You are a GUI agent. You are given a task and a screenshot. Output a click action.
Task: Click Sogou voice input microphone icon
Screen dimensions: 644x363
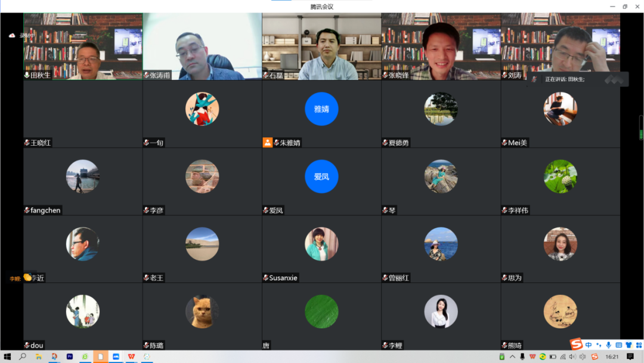608,345
